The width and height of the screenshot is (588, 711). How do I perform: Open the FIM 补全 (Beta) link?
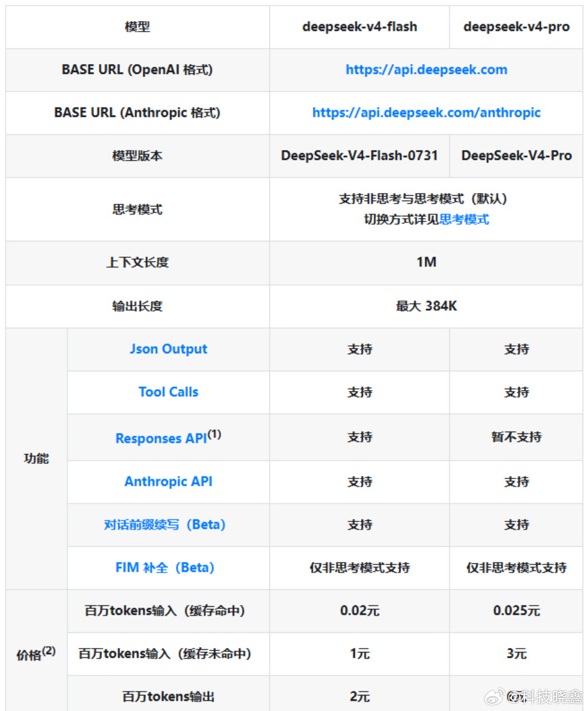[x=165, y=568]
